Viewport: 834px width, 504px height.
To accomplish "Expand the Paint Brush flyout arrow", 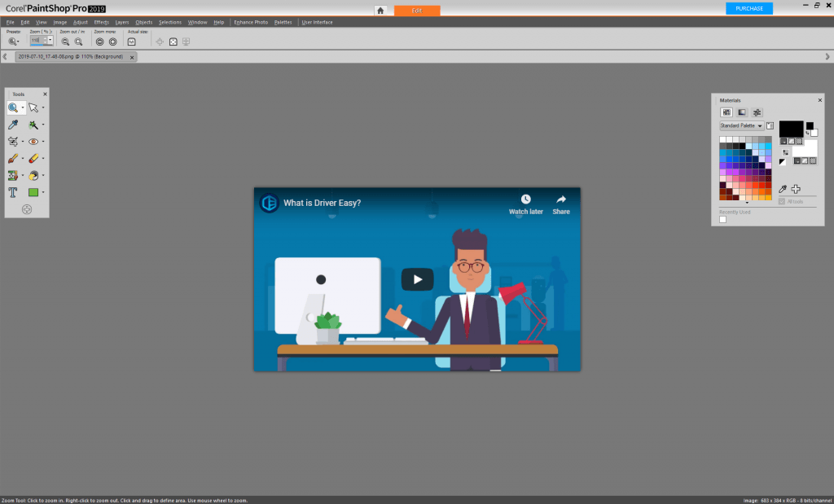I will tap(23, 159).
